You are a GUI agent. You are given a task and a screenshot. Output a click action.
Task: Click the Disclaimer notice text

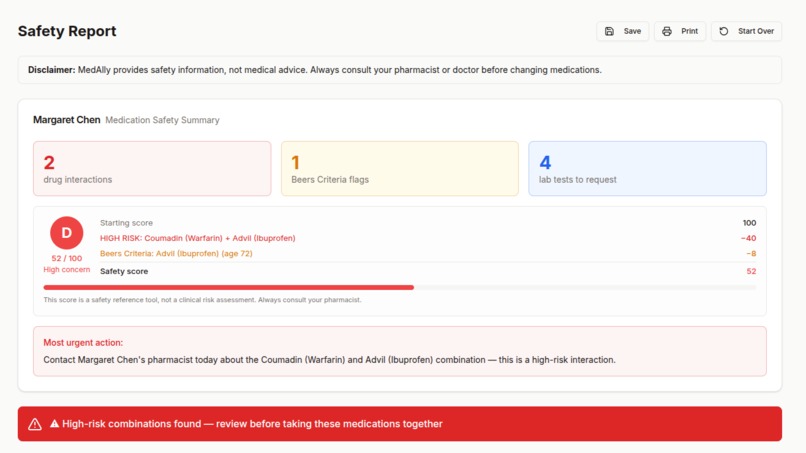315,70
